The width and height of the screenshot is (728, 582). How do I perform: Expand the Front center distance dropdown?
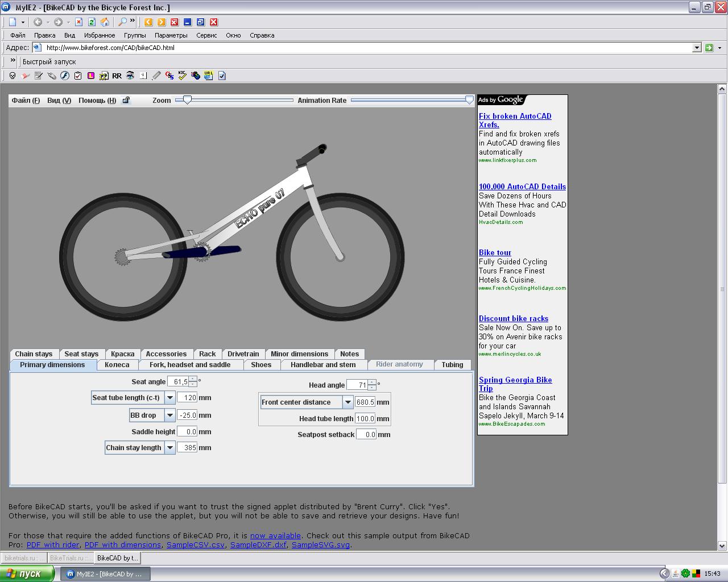(x=348, y=402)
